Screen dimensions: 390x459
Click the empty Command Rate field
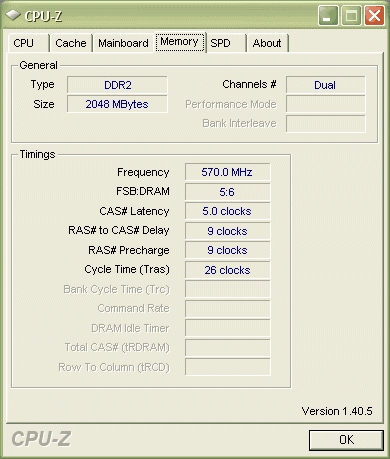pyautogui.click(x=227, y=309)
